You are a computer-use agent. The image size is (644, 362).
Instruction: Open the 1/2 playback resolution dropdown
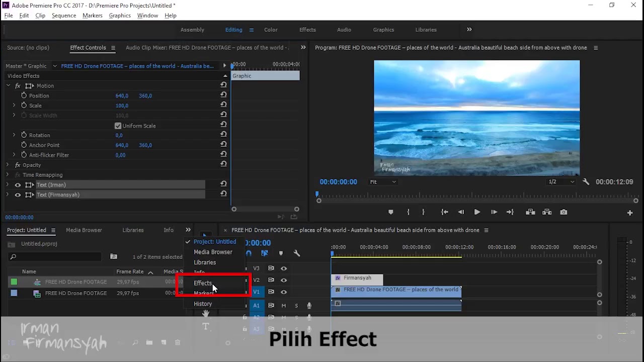(561, 182)
